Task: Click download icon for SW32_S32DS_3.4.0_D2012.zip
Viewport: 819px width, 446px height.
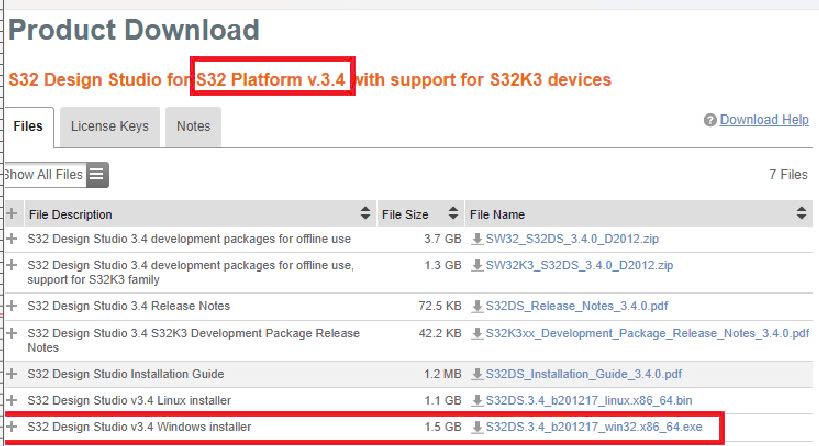Action: point(477,239)
